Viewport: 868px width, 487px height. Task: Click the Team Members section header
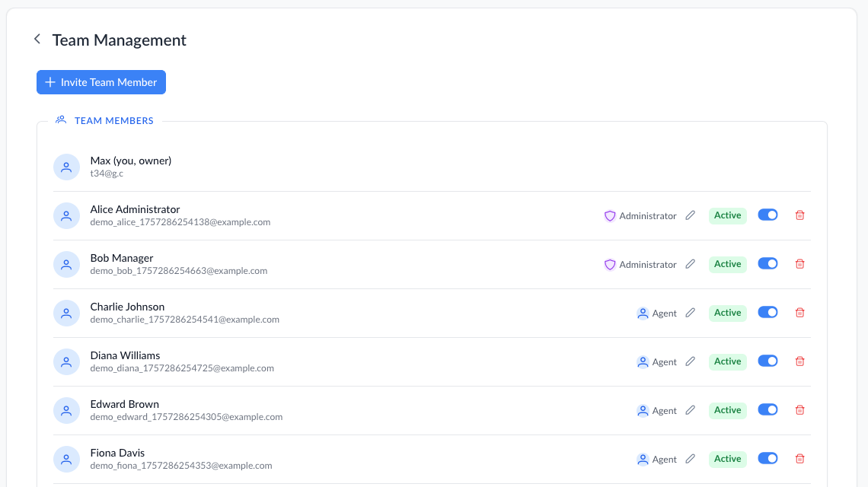click(113, 120)
